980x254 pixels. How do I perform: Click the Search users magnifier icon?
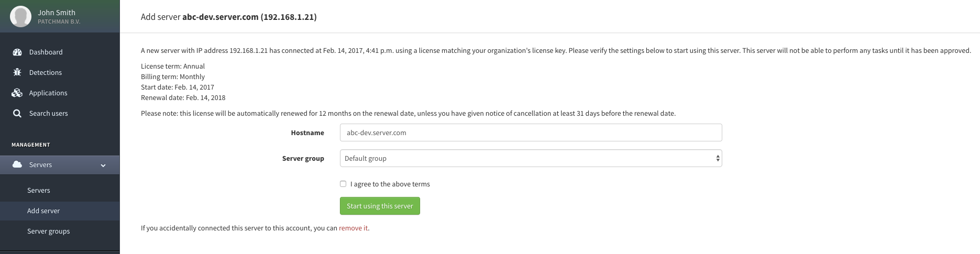(17, 113)
